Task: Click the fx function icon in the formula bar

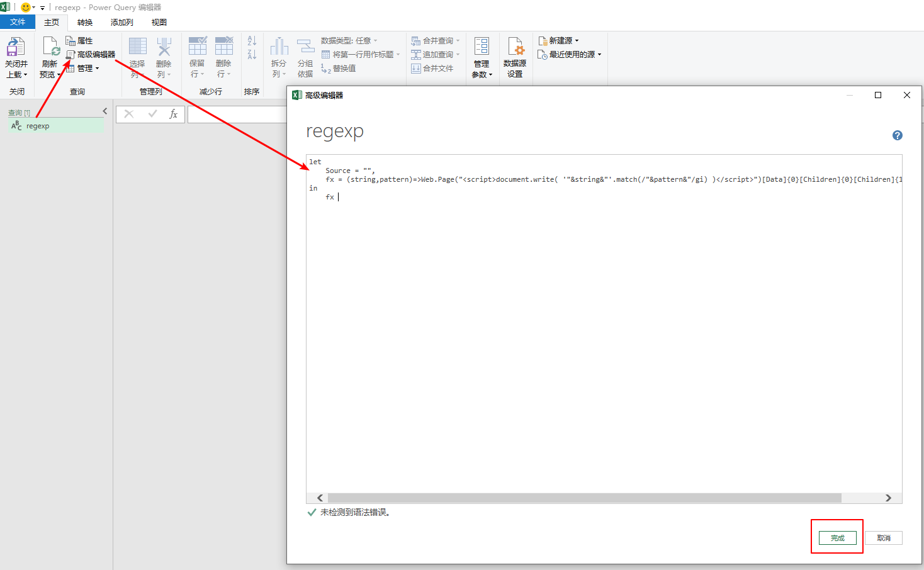Action: click(173, 114)
